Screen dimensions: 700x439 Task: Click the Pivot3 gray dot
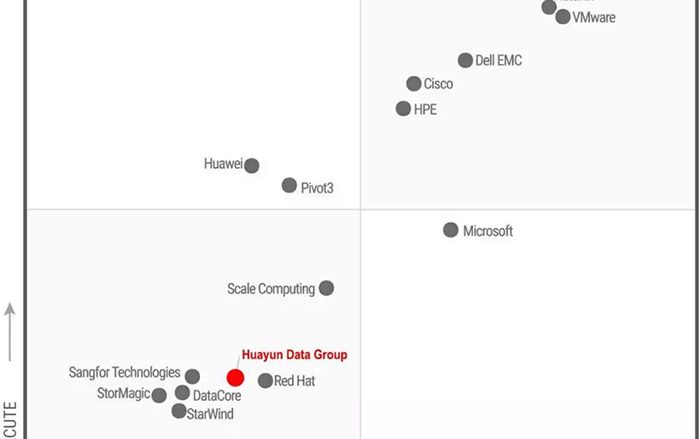289,185
